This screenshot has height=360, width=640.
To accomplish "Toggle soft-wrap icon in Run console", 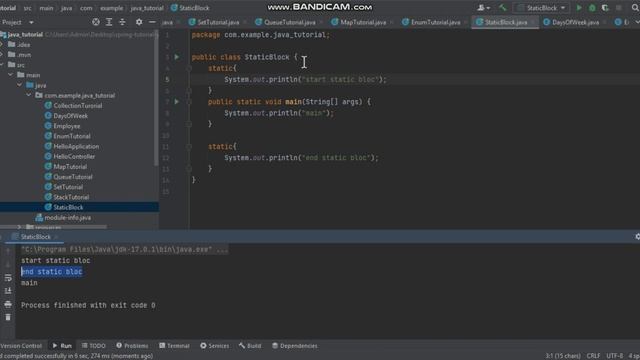I will click(8, 278).
